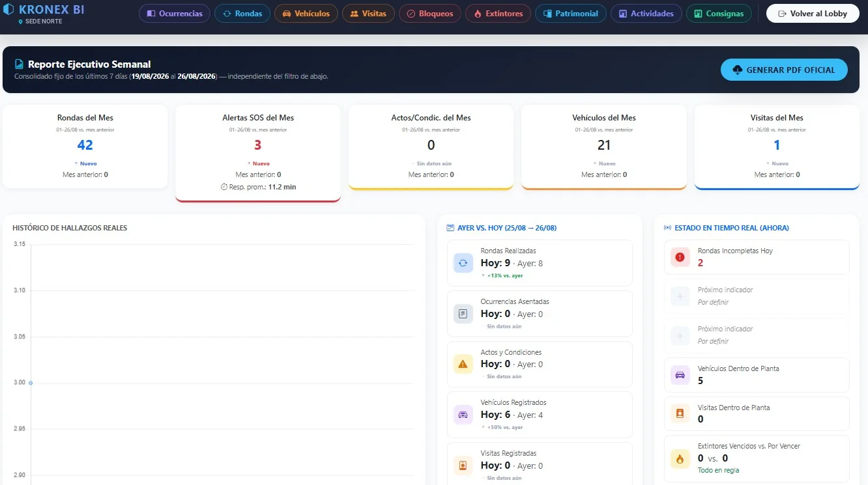Click the data point on the histórico chart

pos(31,383)
